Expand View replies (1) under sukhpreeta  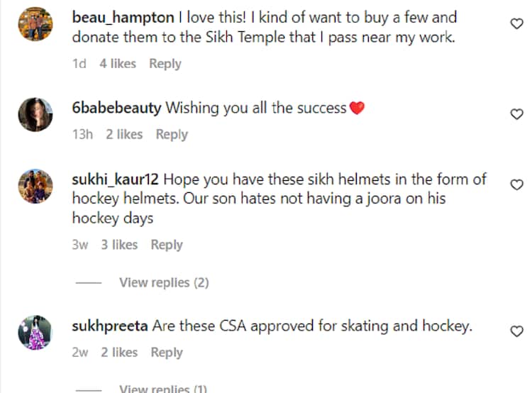tap(163, 388)
